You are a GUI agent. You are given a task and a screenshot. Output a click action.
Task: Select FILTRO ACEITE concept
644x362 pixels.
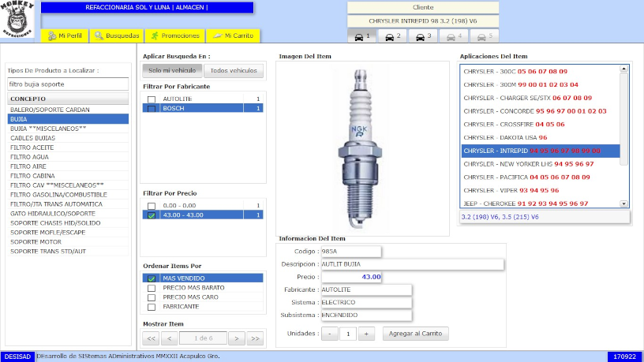click(x=68, y=147)
